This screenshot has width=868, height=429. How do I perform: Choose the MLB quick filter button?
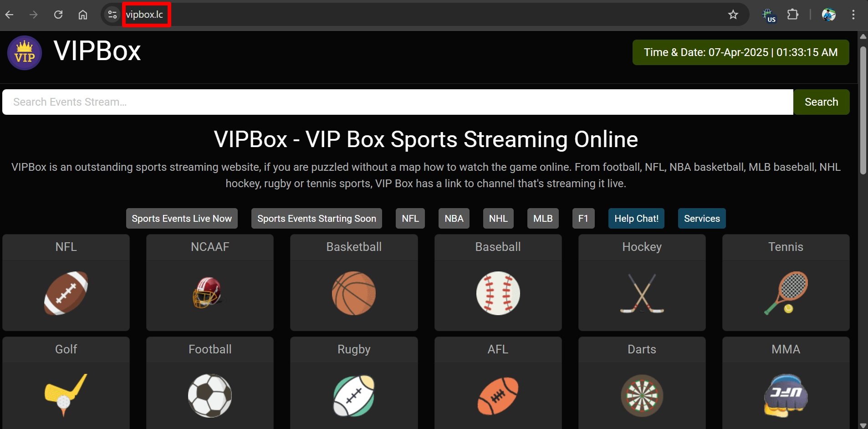pos(543,219)
